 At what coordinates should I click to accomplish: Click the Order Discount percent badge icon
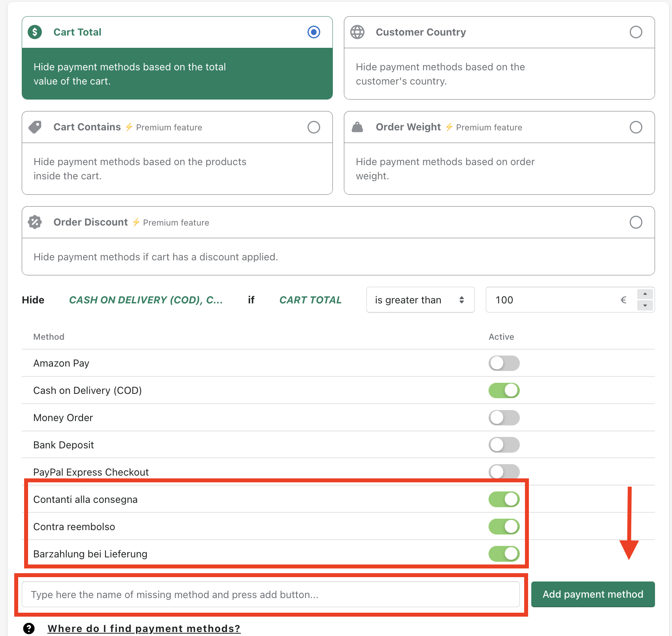pos(35,222)
